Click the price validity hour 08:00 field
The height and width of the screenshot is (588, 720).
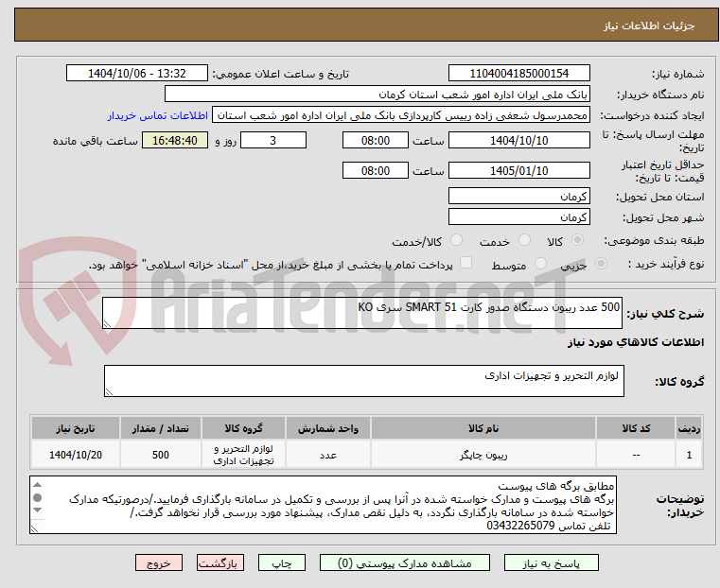(376, 170)
